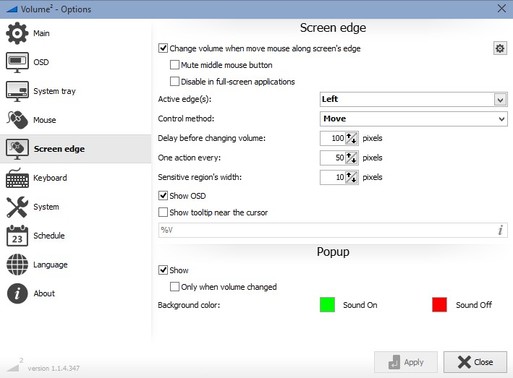This screenshot has width=513, height=378.
Task: Expand the Active edge(s) dropdown
Action: [413, 99]
